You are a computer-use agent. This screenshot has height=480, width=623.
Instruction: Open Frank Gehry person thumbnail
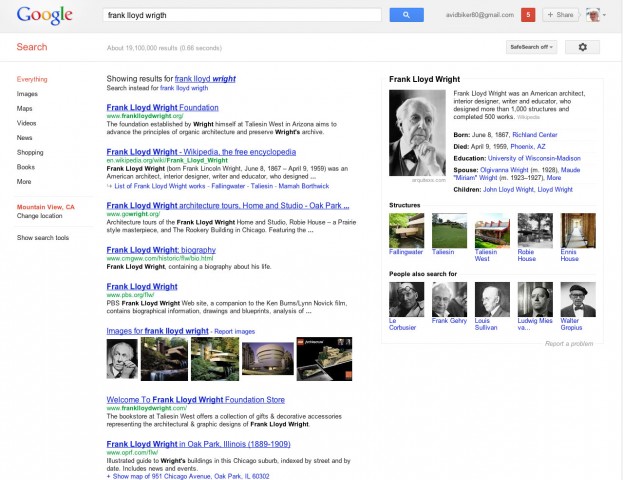(x=449, y=299)
